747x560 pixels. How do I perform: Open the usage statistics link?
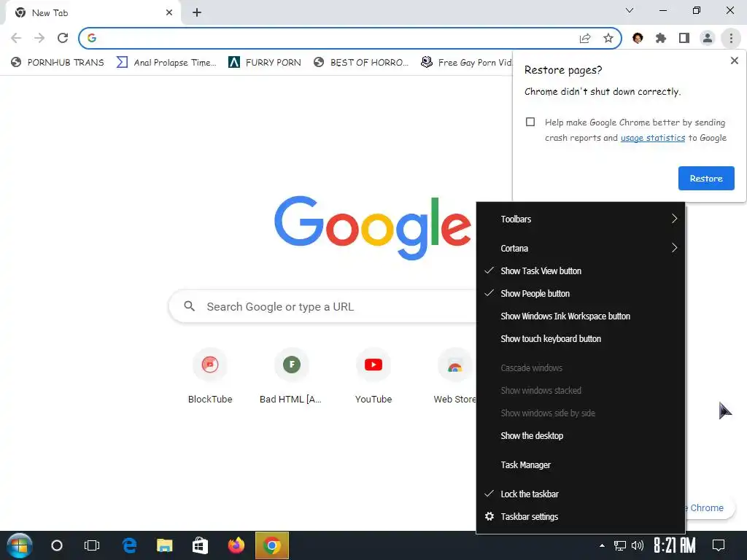(x=653, y=138)
